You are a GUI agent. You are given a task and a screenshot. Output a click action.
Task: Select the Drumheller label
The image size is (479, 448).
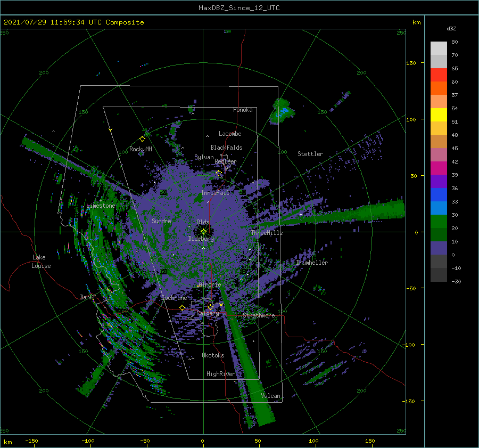[312, 263]
